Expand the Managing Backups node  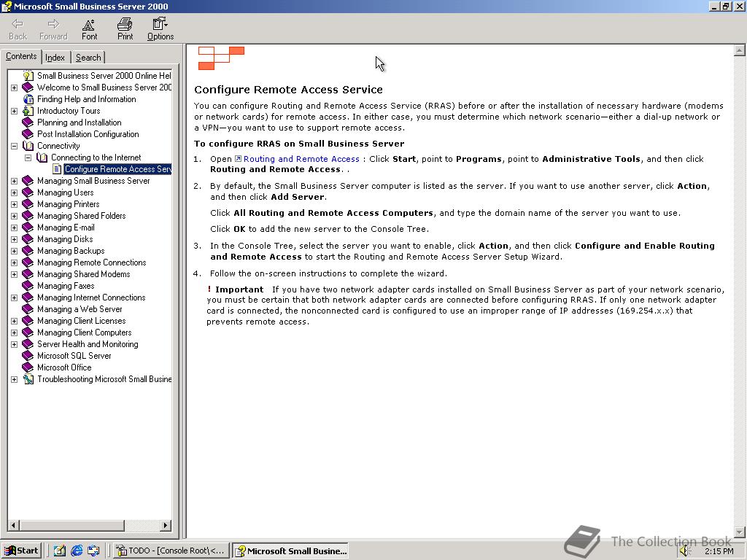click(15, 251)
